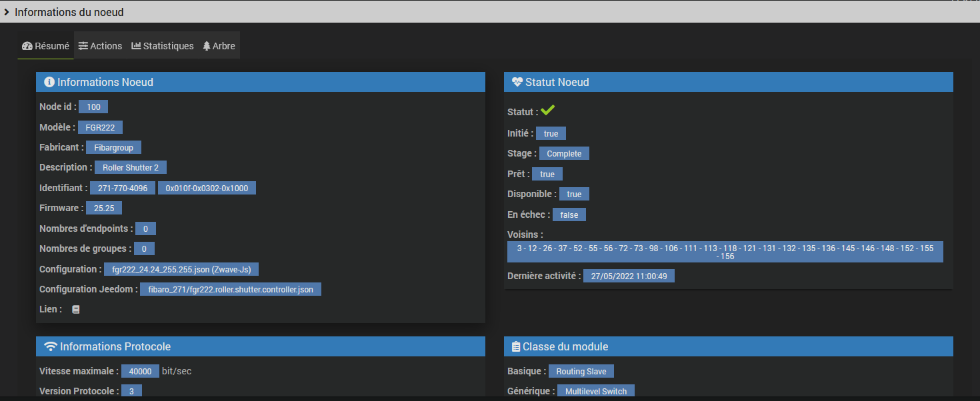Click the green checkmark status icon
Viewport: 980px width, 401px height.
pyautogui.click(x=548, y=111)
